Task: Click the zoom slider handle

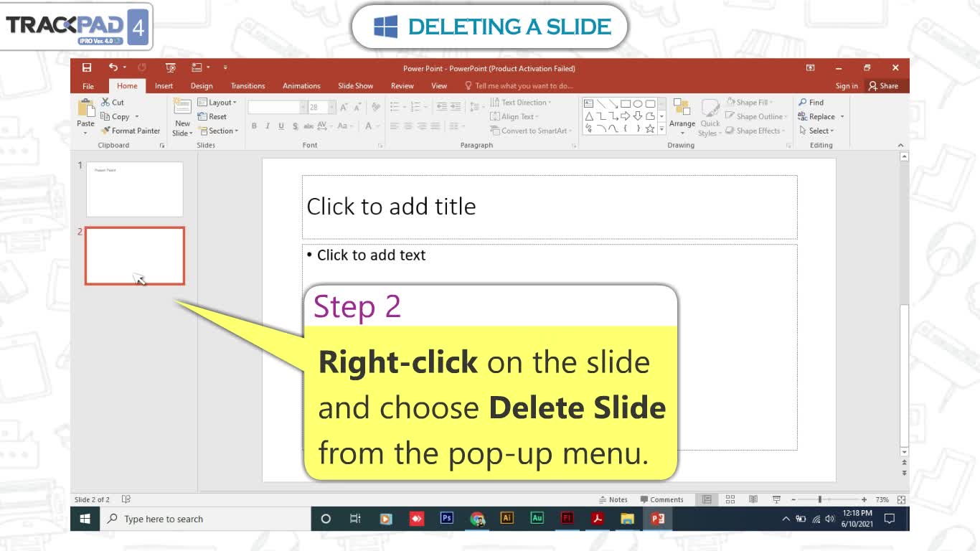Action: [x=819, y=499]
